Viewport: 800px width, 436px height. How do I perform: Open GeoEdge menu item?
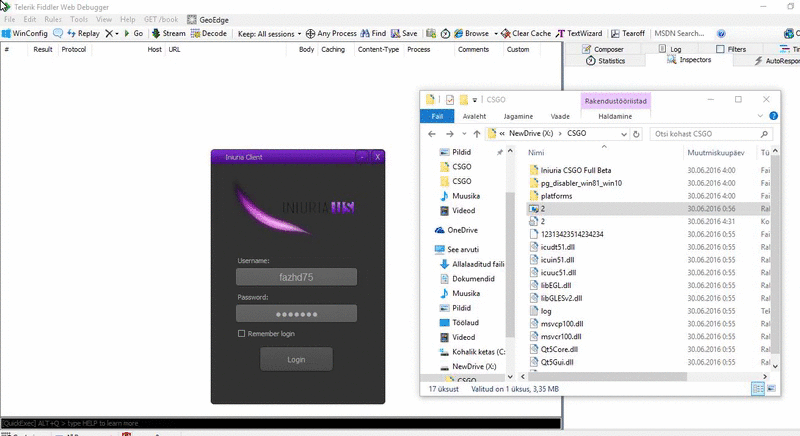(208, 20)
